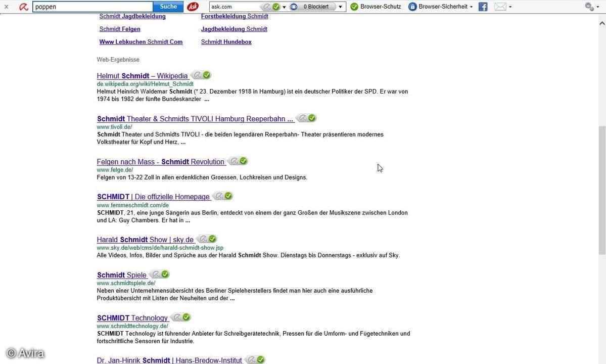Click the de.wikipedia.org/wiki/Helmut_Schmidt URL
Viewport: 606px width, 364px height.
[145, 84]
